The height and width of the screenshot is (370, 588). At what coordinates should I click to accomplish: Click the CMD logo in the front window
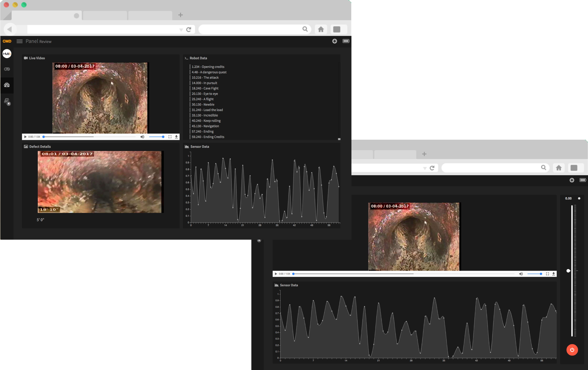click(7, 41)
